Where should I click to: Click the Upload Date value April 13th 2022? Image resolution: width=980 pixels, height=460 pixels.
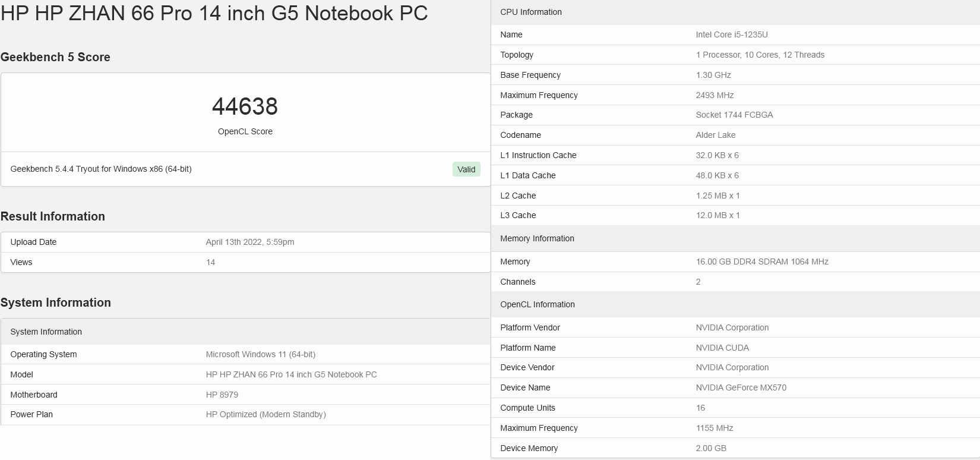[250, 242]
